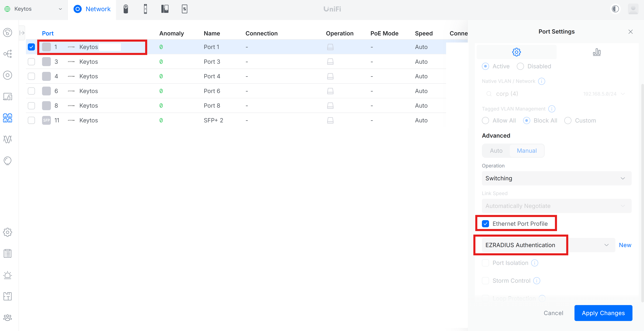Open the Protect camera app icon

(126, 9)
